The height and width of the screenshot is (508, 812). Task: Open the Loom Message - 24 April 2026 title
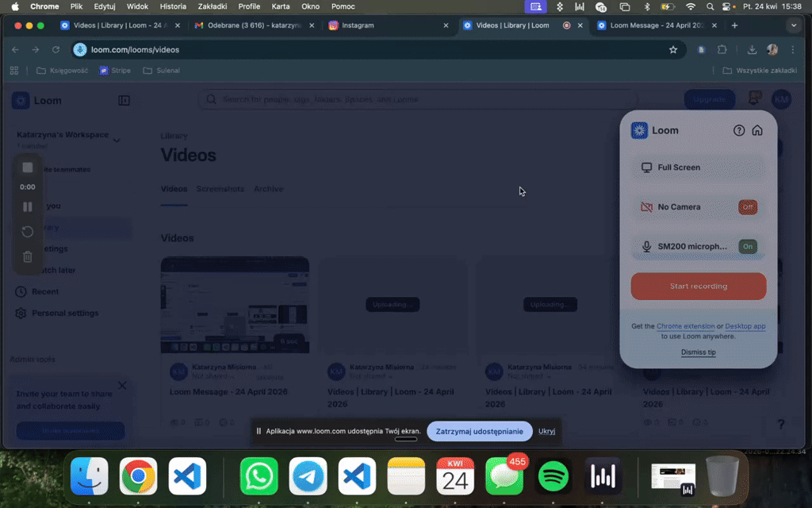(x=228, y=392)
